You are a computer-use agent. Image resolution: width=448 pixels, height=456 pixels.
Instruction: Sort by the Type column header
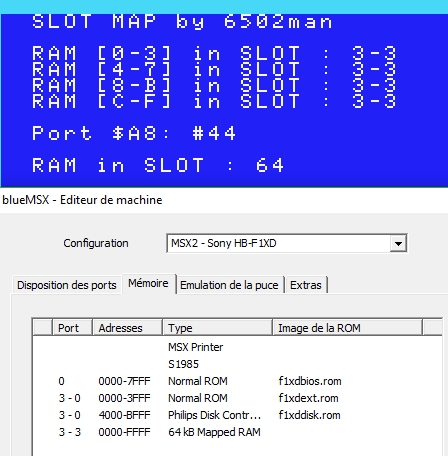tap(217, 328)
